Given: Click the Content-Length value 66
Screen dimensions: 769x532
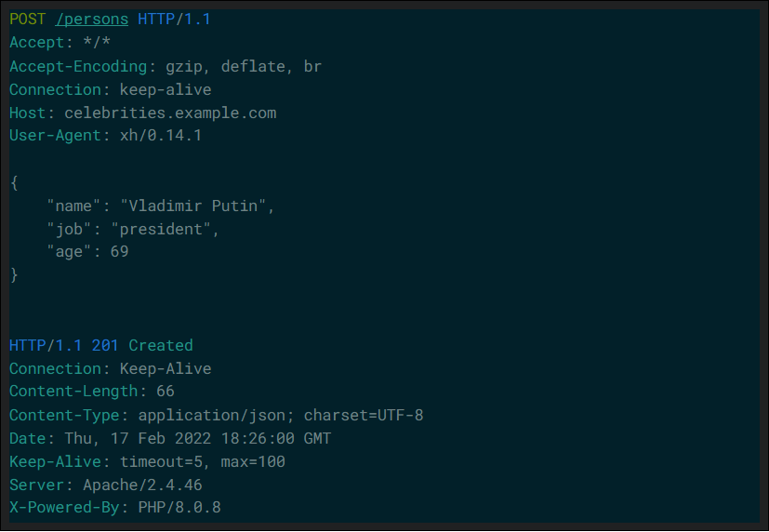Looking at the screenshot, I should pyautogui.click(x=166, y=392).
